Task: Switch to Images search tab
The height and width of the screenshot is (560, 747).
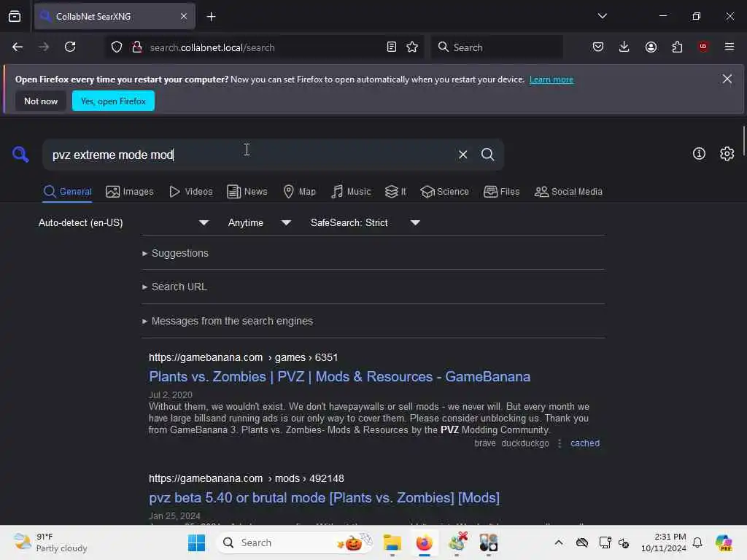Action: tap(130, 192)
